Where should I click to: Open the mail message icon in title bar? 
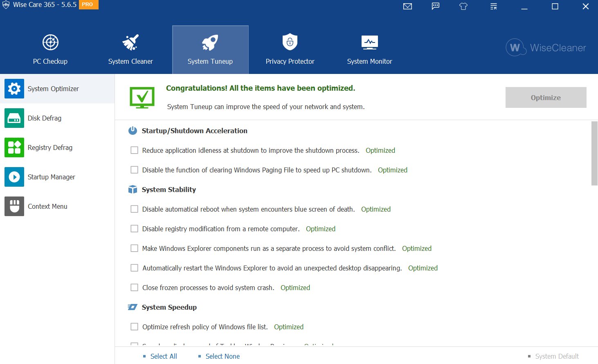coord(407,7)
